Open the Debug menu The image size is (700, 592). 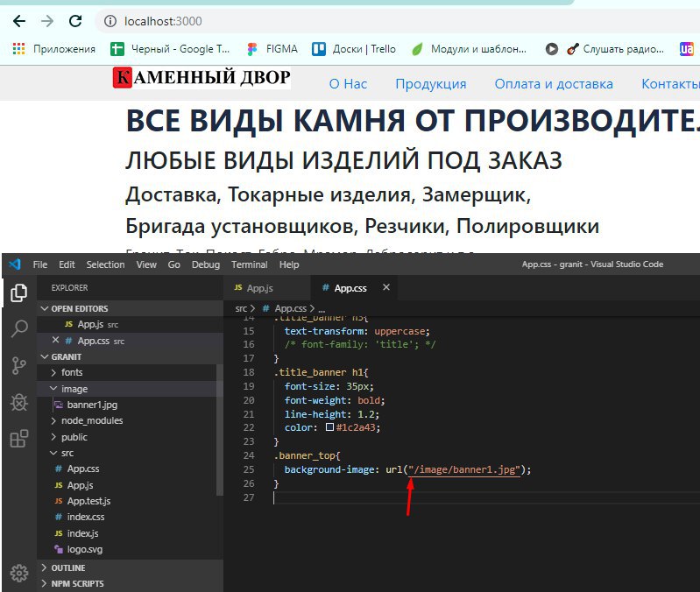206,264
